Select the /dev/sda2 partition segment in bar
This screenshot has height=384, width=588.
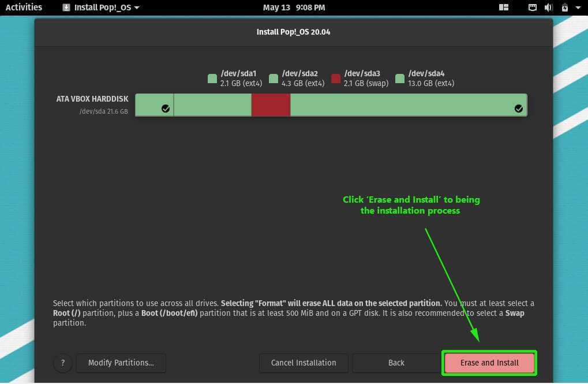click(212, 105)
